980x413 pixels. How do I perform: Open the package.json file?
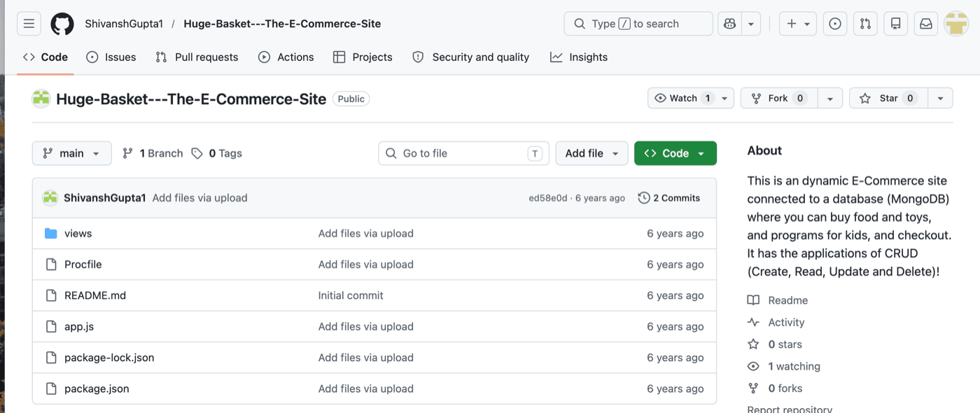97,388
